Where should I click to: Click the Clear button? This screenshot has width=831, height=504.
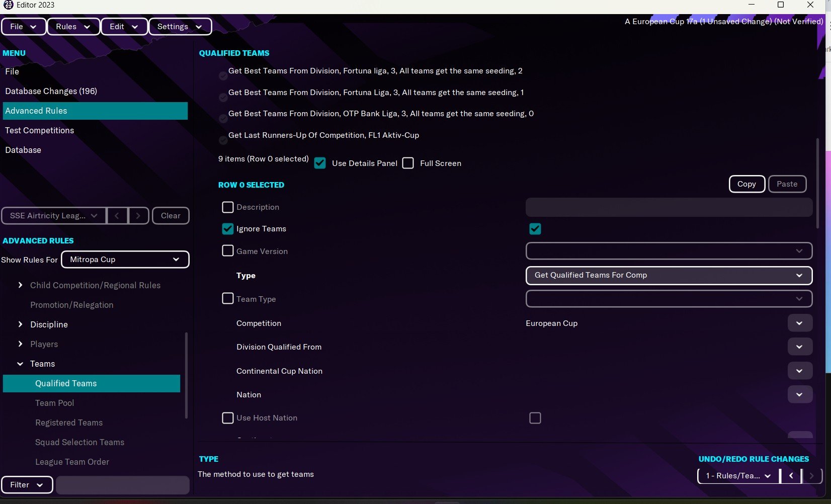pos(171,216)
